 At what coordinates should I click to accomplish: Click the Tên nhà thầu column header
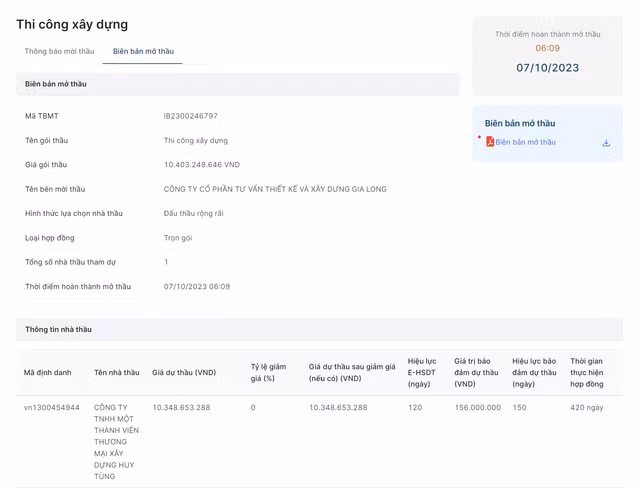click(116, 373)
